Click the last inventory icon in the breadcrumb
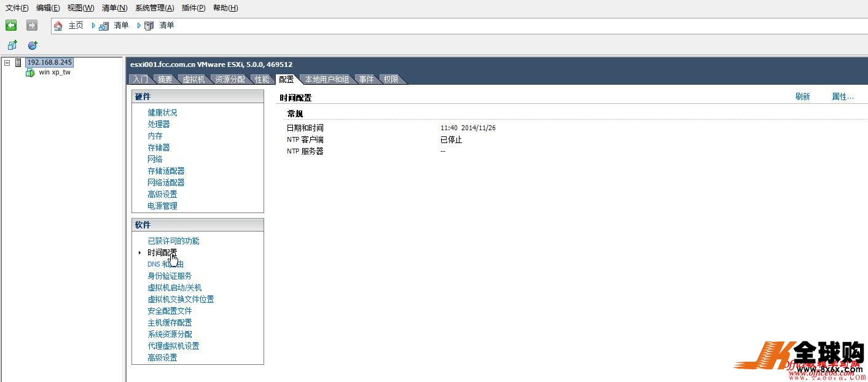Viewport: 868px width, 382px height. (149, 26)
